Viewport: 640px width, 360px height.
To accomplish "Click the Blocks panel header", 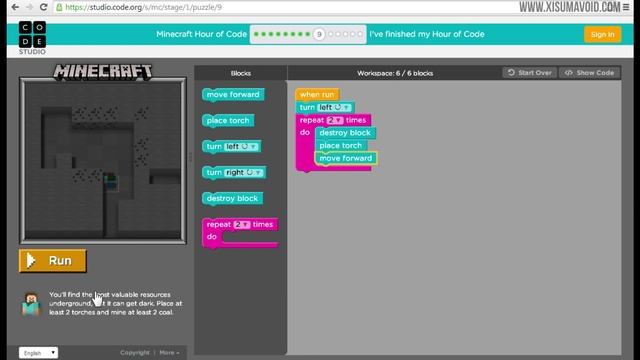I will point(241,73).
